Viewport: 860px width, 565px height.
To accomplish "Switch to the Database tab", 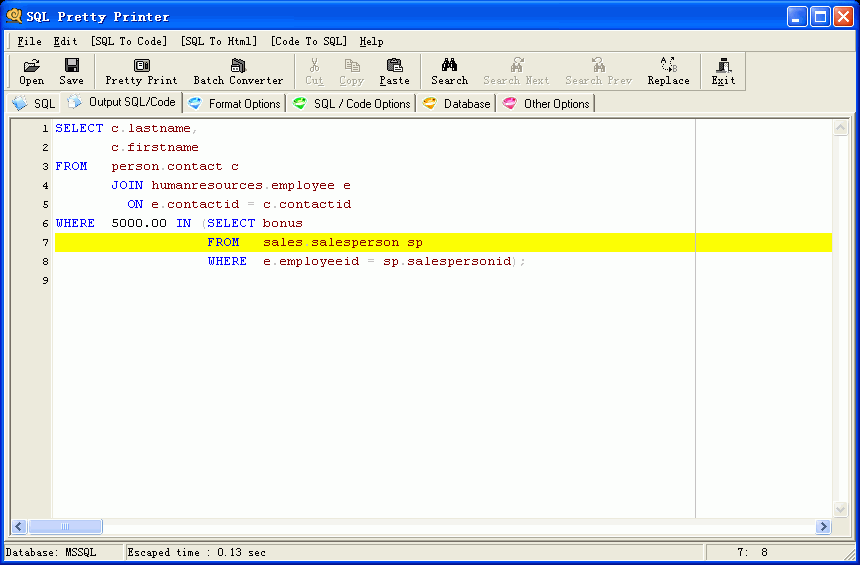I will (x=457, y=104).
